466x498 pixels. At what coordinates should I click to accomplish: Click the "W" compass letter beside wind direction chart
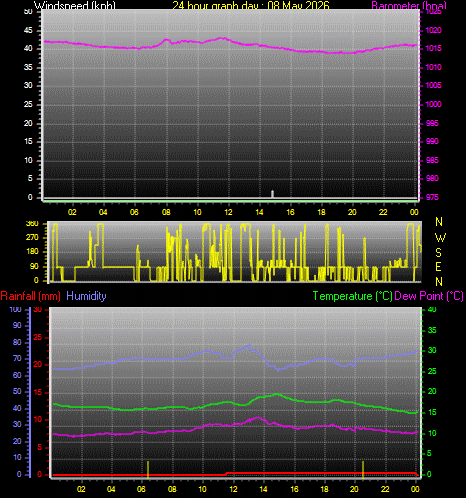pos(440,238)
